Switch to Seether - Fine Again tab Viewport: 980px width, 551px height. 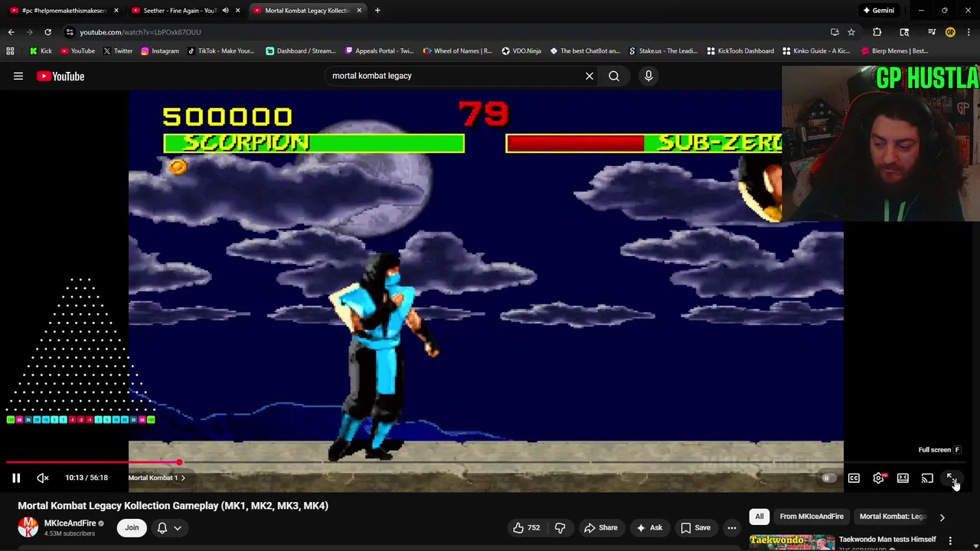coord(180,11)
